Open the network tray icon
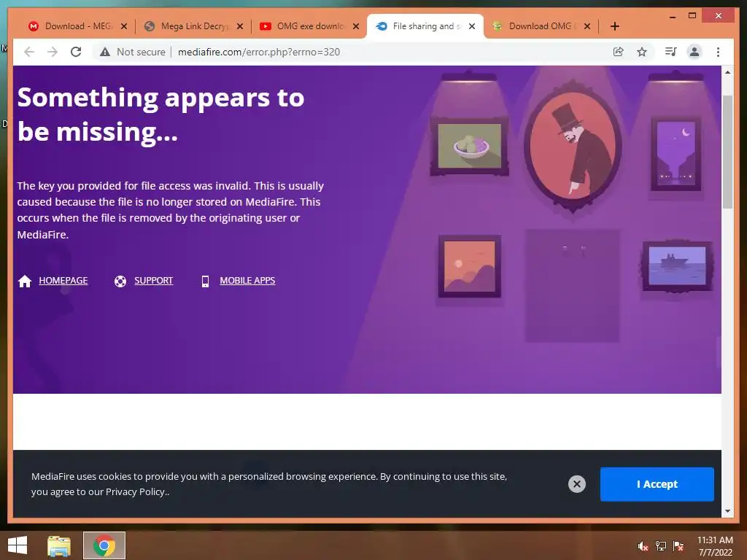 [660, 546]
